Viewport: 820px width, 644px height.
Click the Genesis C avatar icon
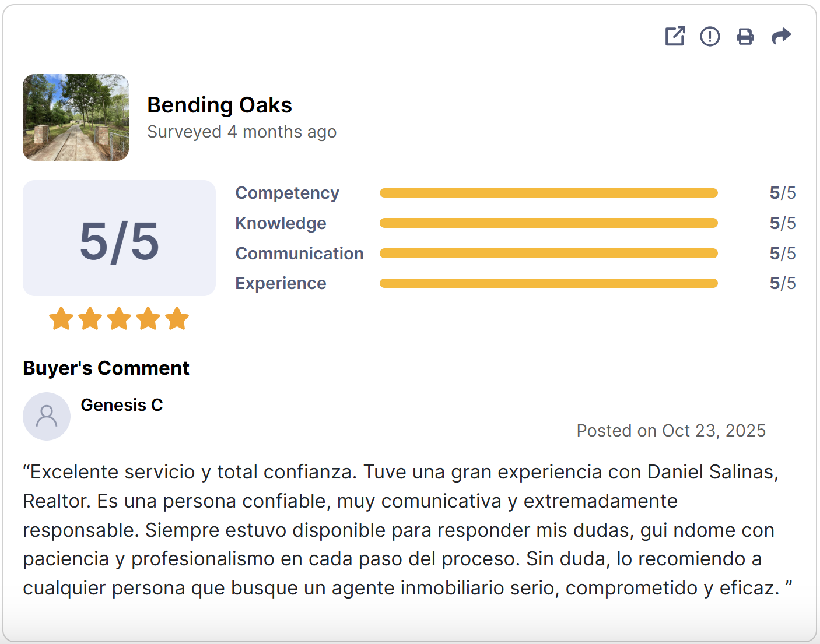(47, 416)
